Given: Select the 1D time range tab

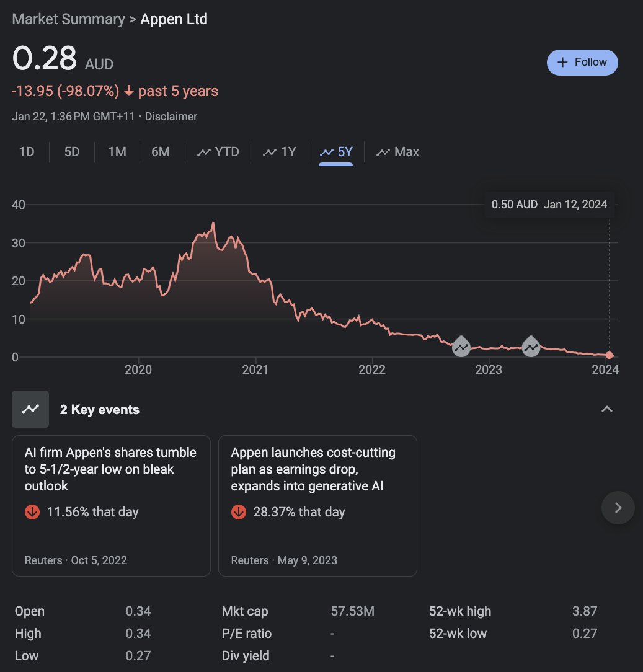Looking at the screenshot, I should [x=27, y=152].
